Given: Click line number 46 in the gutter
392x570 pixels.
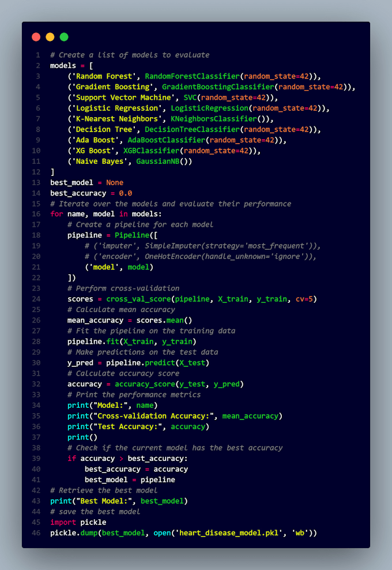Looking at the screenshot, I should 36,533.
